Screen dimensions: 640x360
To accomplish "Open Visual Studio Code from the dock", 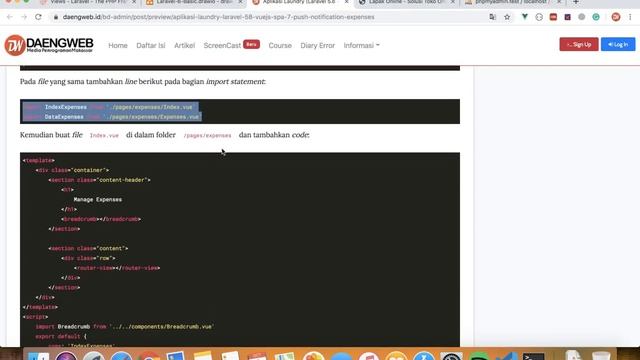I will click(506, 356).
